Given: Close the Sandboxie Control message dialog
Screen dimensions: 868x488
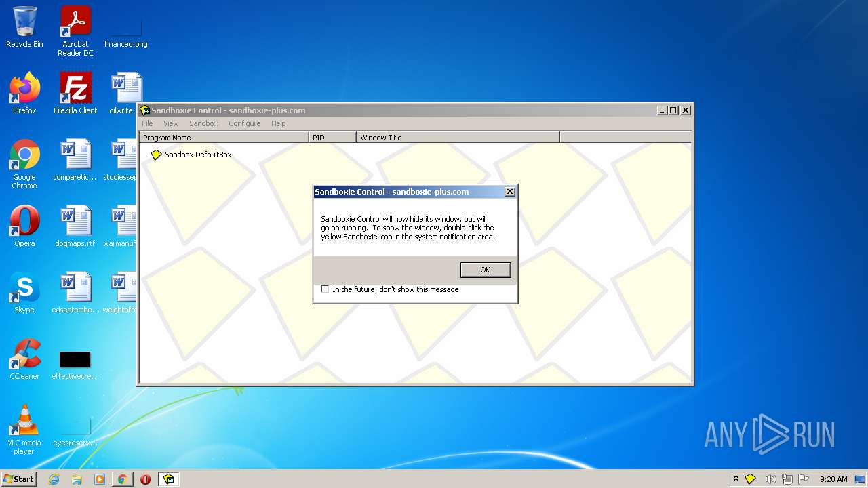Looking at the screenshot, I should pyautogui.click(x=510, y=192).
